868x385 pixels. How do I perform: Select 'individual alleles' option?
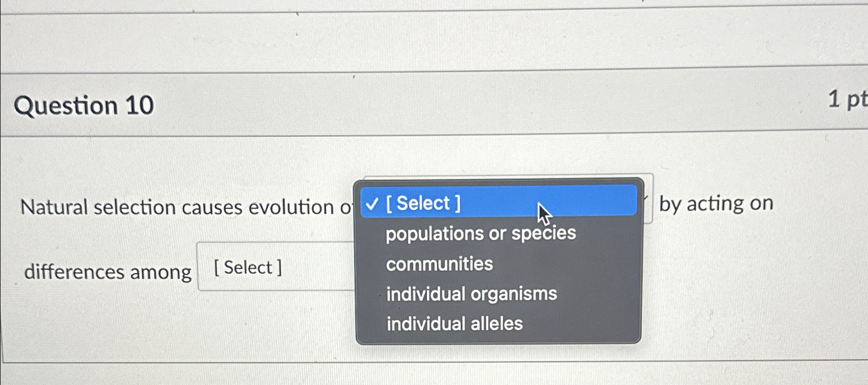[x=454, y=324]
